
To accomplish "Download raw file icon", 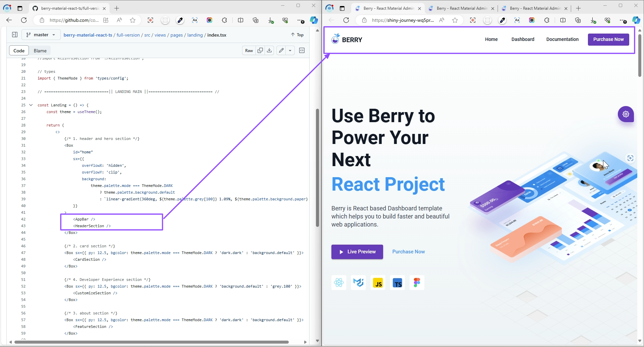I will (269, 51).
